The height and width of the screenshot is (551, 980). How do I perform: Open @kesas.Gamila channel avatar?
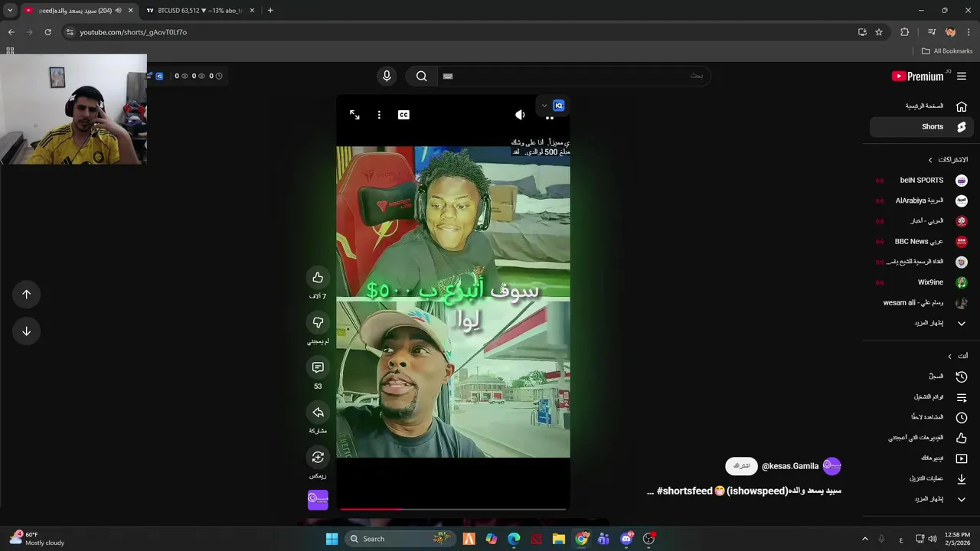click(831, 465)
